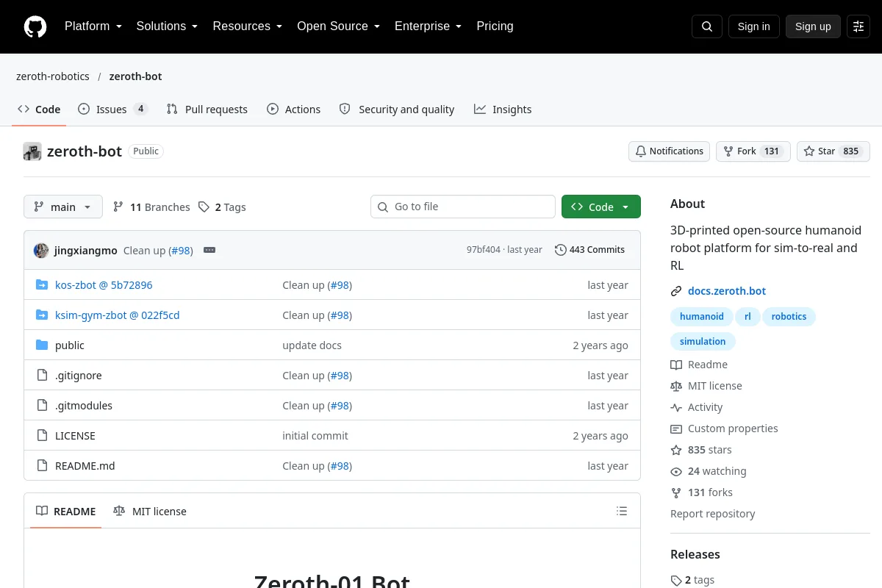Click the Sign in button

753,26
